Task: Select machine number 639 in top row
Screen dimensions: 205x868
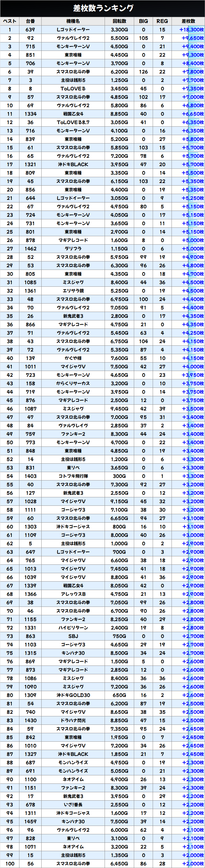Action: 30,30
